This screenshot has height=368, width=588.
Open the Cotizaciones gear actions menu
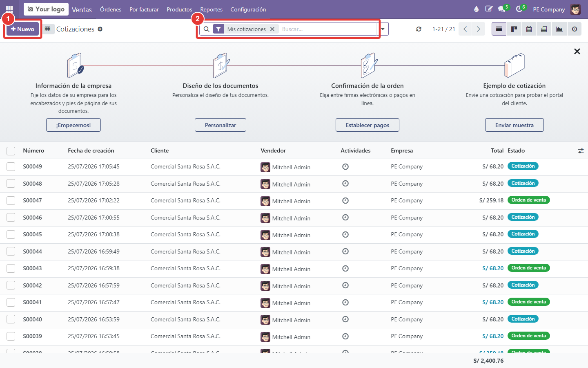[x=100, y=29]
